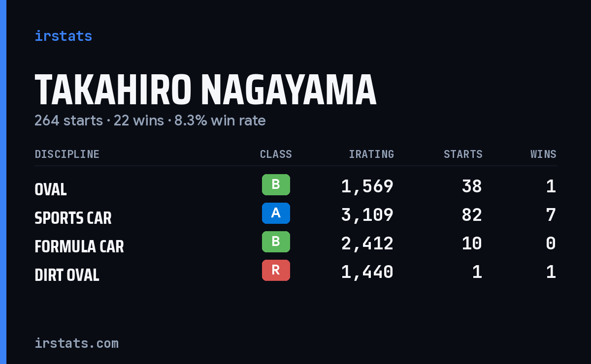This screenshot has width=591, height=364.
Task: Click the 264 starts summary line
Action: click(x=150, y=121)
